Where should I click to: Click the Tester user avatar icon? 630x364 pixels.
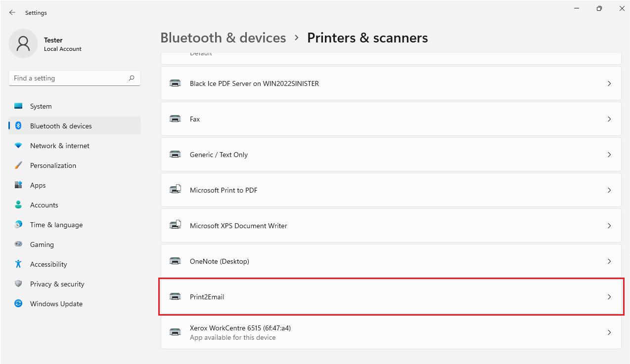click(x=23, y=43)
